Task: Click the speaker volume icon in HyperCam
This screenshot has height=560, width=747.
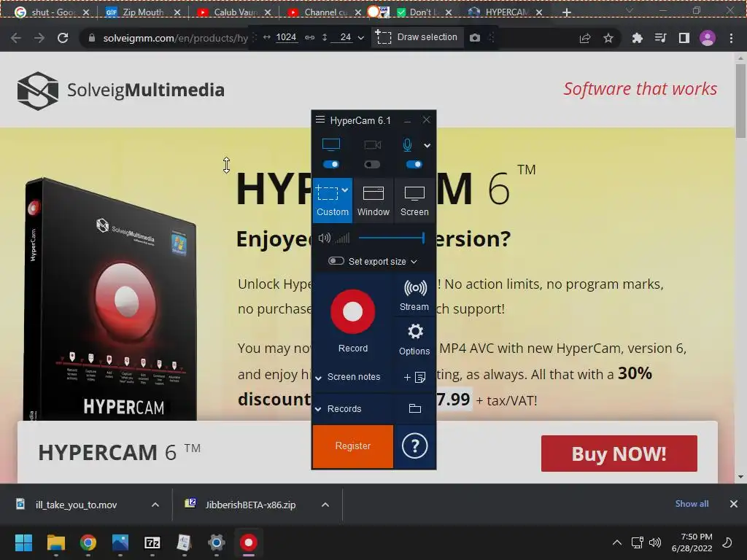Action: click(x=325, y=238)
